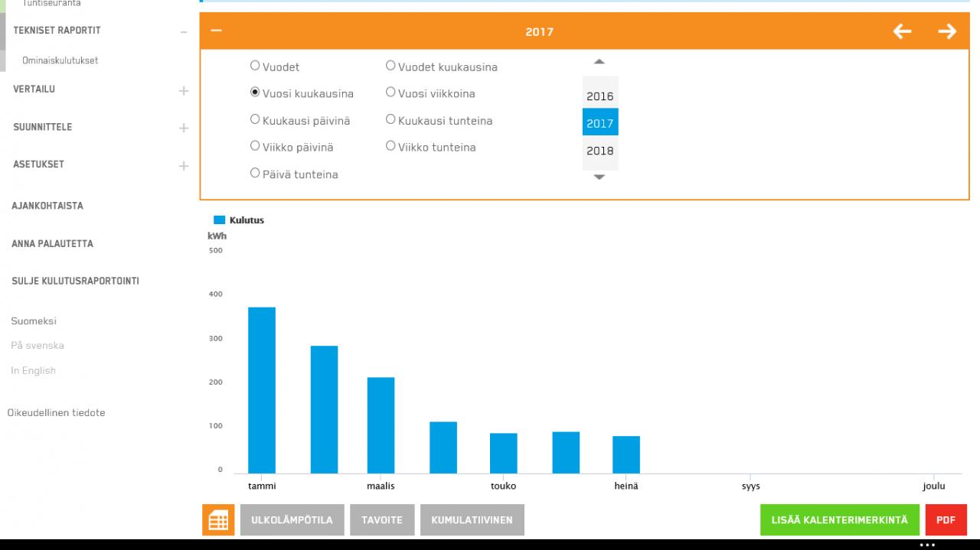Open Oikeudellinen tiedote link
The width and height of the screenshot is (980, 550).
pos(56,413)
